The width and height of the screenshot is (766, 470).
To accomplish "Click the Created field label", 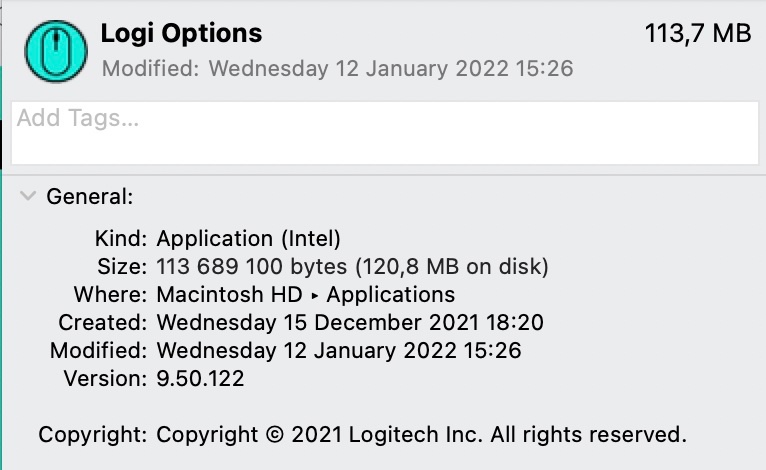I will pos(103,323).
